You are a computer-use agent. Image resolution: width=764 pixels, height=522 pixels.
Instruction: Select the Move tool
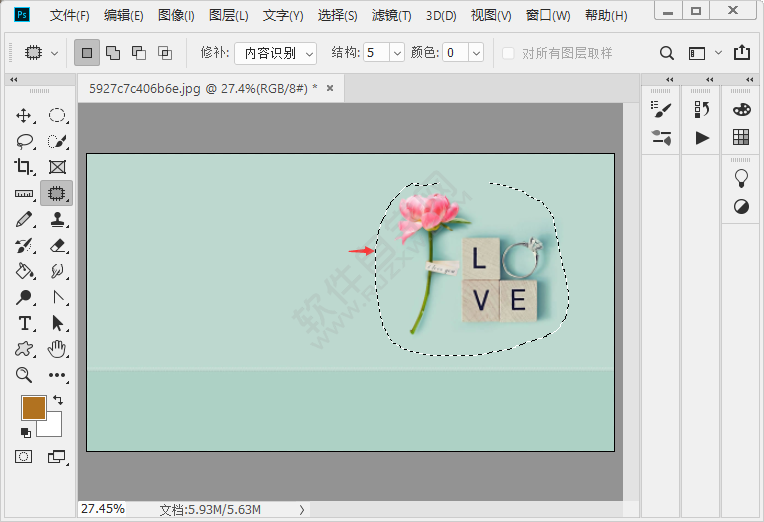[23, 116]
